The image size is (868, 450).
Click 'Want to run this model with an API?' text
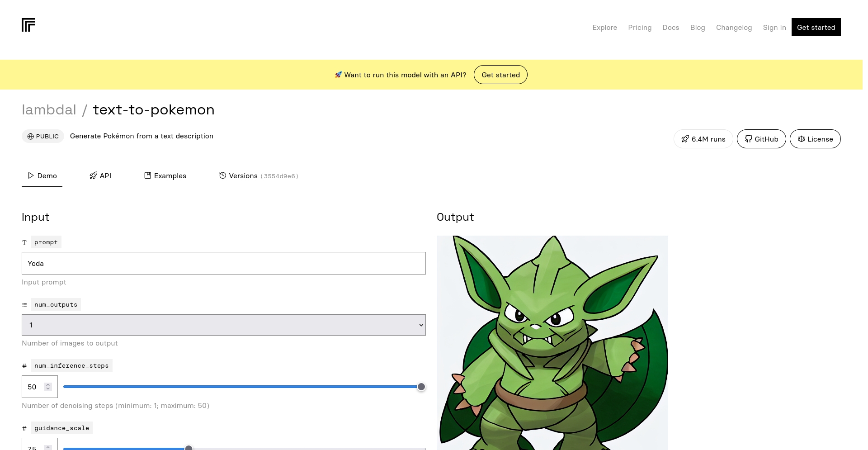[x=405, y=75]
